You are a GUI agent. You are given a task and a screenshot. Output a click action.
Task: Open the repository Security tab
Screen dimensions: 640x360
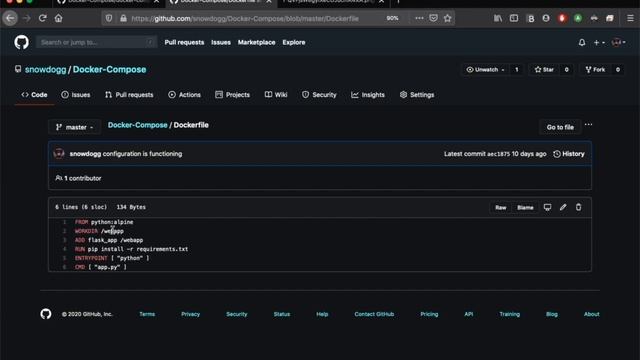(x=319, y=95)
